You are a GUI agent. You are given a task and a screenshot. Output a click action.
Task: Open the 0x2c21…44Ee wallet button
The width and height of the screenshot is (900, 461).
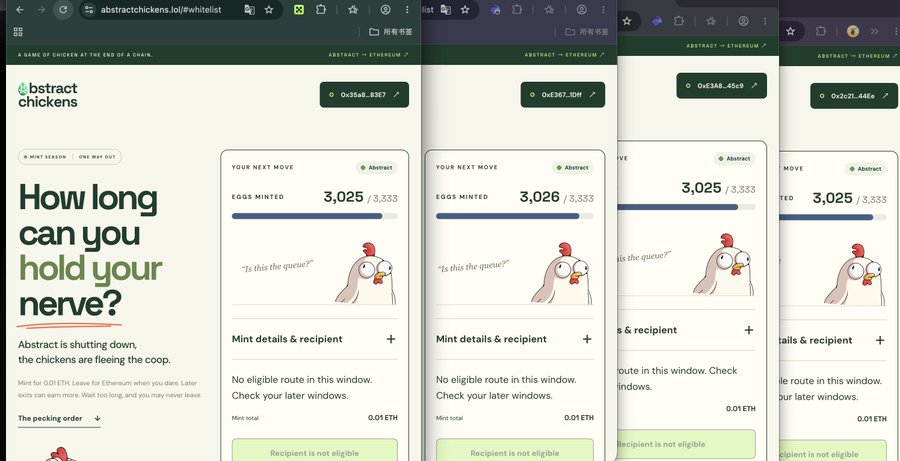[854, 96]
